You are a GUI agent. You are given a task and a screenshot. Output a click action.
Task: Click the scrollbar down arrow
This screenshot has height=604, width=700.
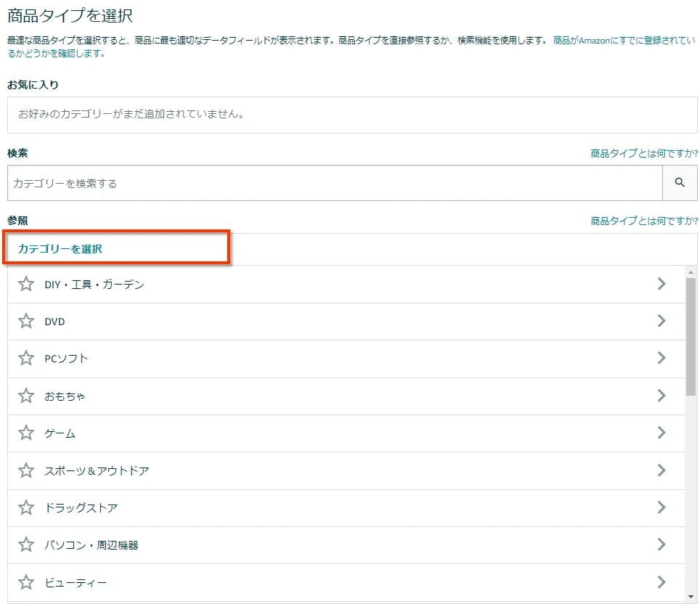point(691,597)
